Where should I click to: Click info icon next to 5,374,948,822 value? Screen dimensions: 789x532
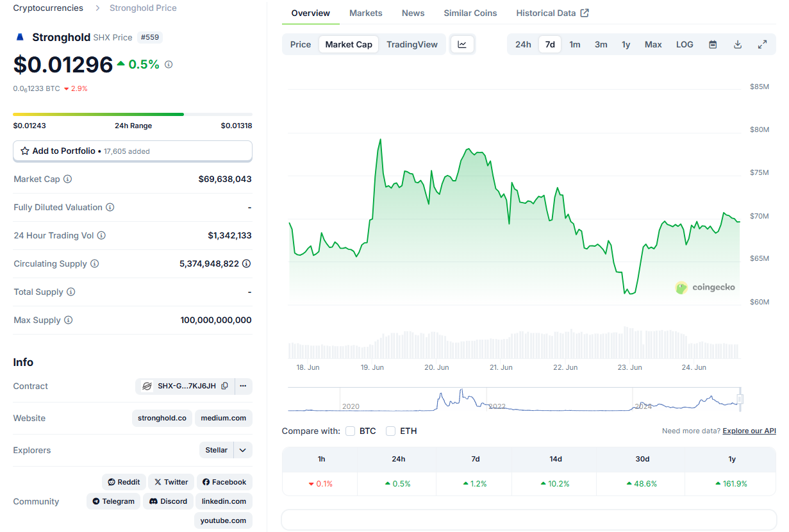pos(246,263)
